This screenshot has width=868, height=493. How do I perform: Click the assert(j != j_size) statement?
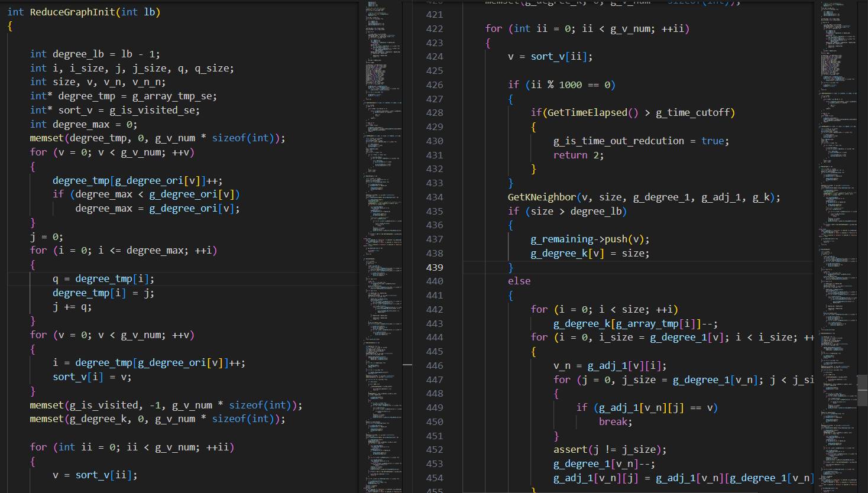[609, 450]
